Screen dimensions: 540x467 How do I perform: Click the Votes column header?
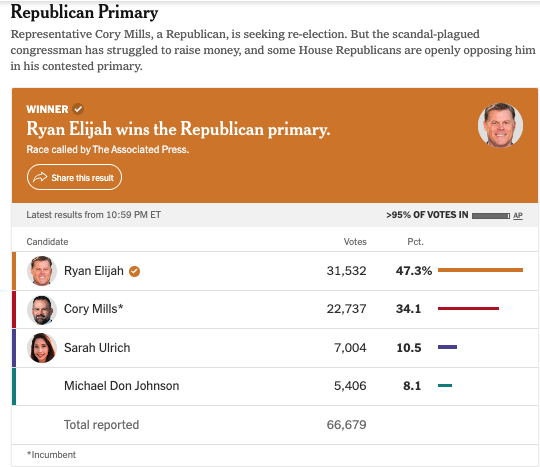[355, 242]
